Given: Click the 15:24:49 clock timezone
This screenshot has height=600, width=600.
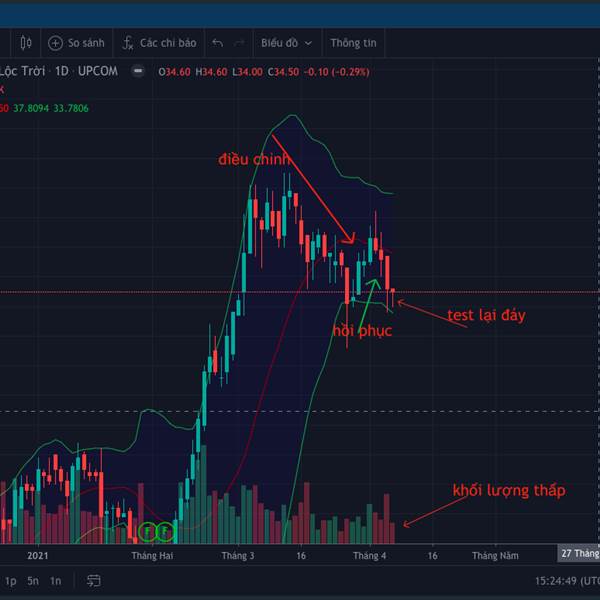Looking at the screenshot, I should 567,581.
